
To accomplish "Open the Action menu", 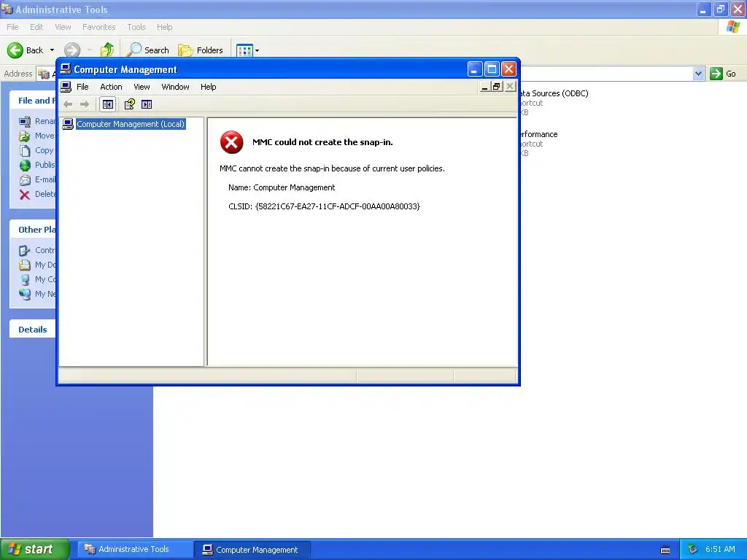I will [111, 87].
